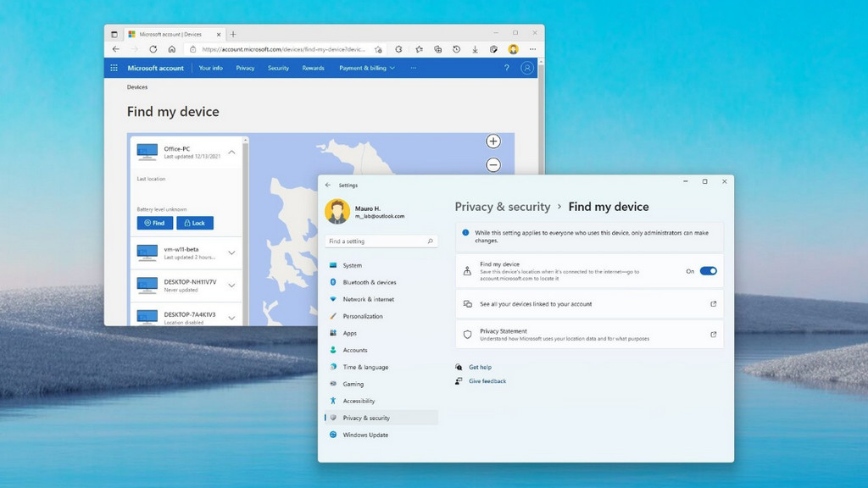Go to the browser home page icon
The image size is (868, 488).
pos(172,49)
